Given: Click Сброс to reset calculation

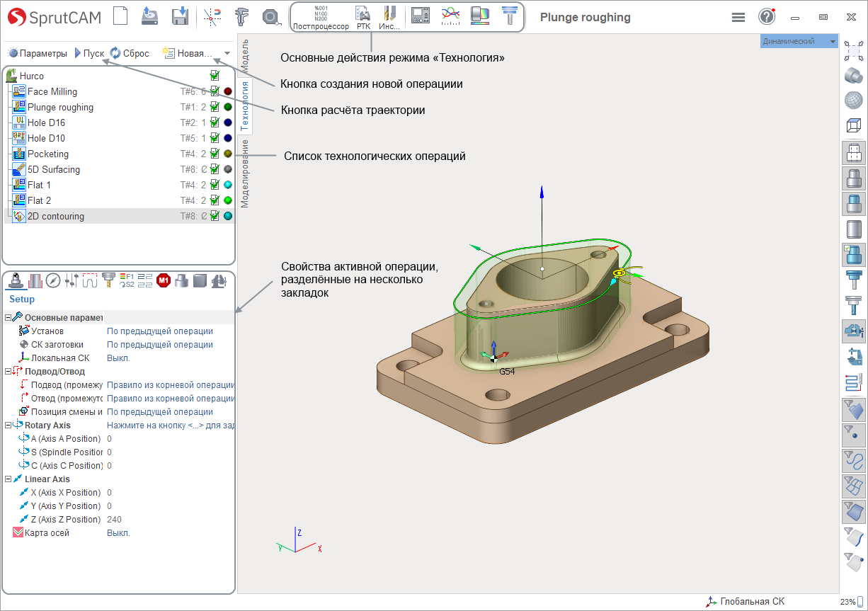Looking at the screenshot, I should click(130, 53).
